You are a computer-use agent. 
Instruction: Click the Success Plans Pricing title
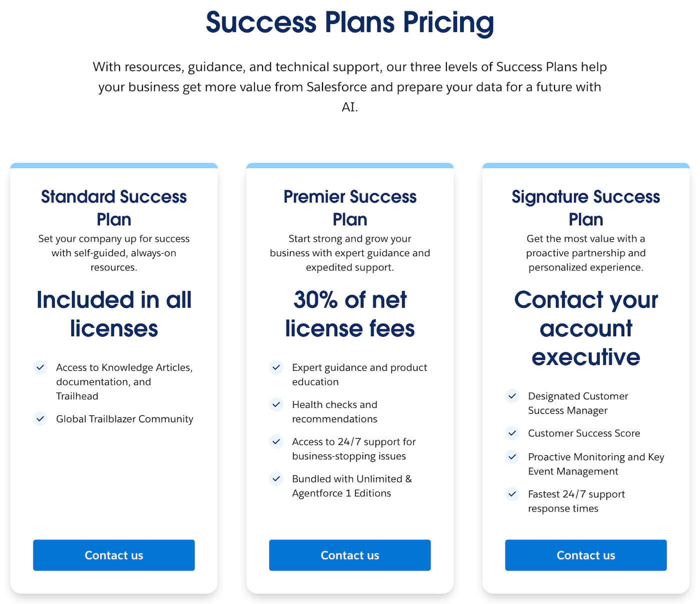click(350, 23)
